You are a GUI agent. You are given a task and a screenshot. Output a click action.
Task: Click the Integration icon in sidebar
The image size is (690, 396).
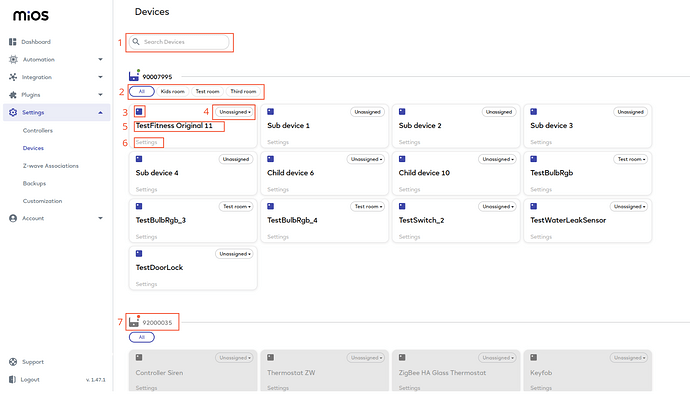tap(13, 77)
